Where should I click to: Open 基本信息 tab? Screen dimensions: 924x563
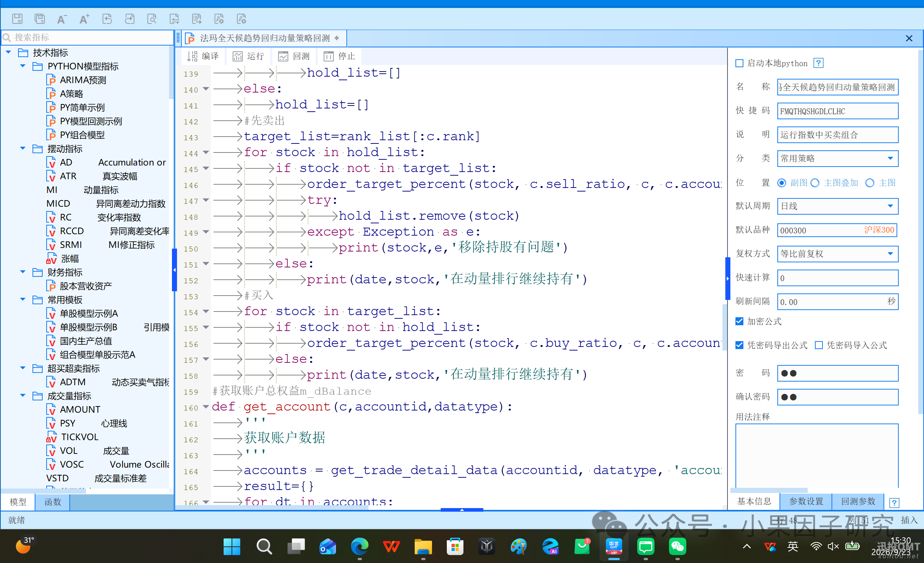[754, 502]
